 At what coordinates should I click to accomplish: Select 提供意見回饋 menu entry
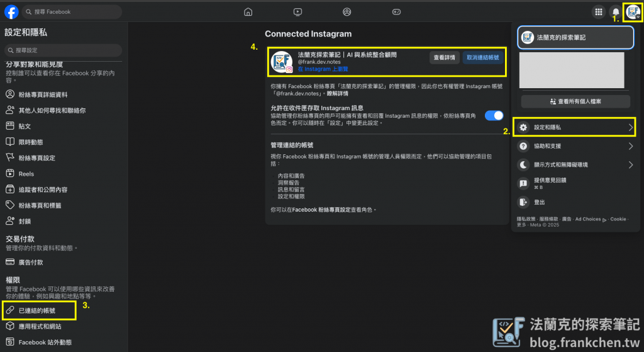click(x=575, y=183)
